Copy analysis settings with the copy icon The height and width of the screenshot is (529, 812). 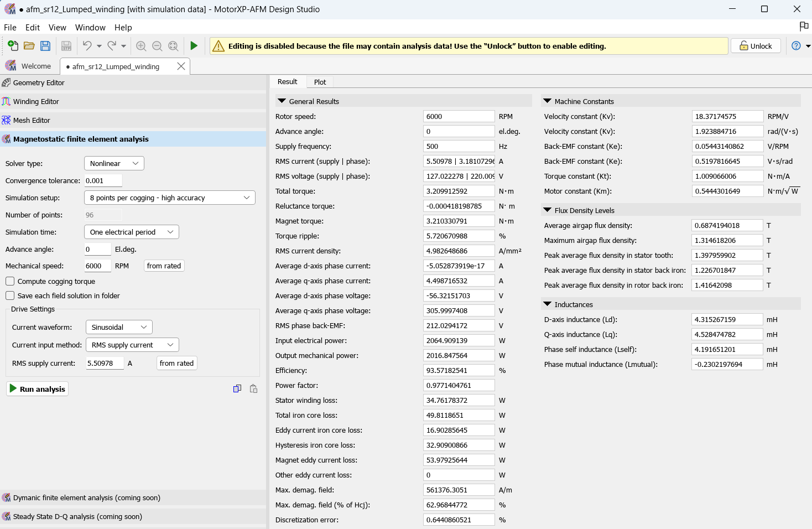point(237,389)
